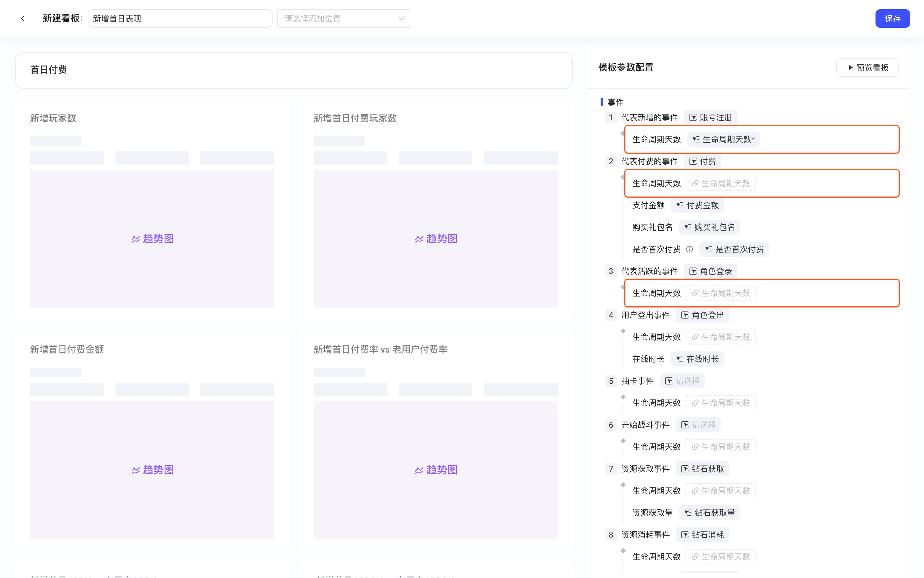The image size is (924, 578).
Task: Edit the dashboard name field 新增首日表现
Action: [180, 18]
